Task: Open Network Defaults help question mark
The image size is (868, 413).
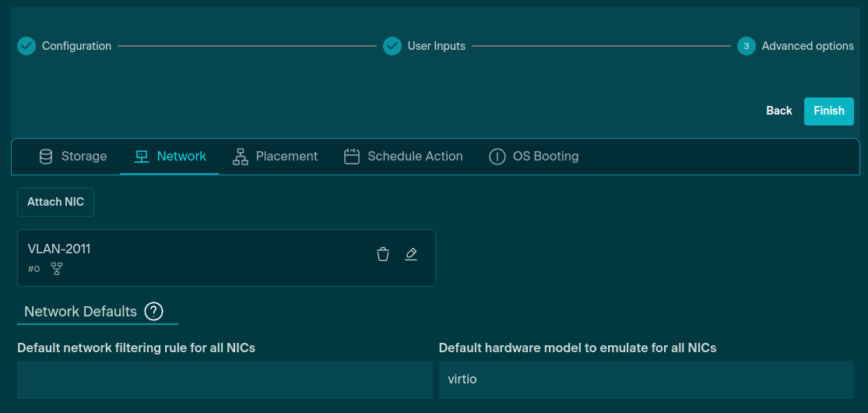Action: (x=154, y=312)
